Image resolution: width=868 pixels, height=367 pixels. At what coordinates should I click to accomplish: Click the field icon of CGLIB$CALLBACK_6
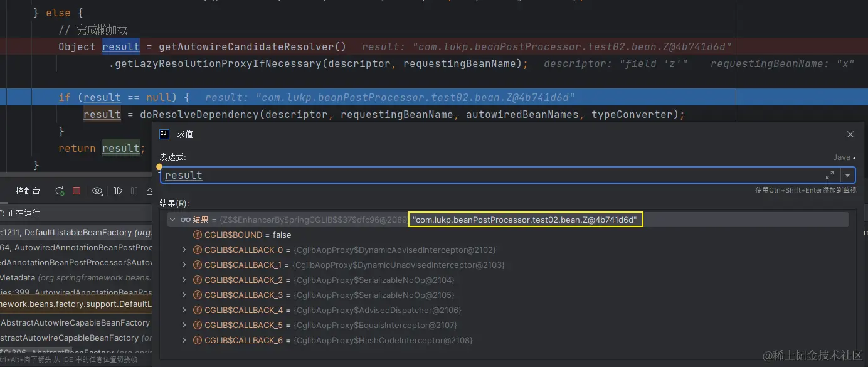tap(198, 340)
